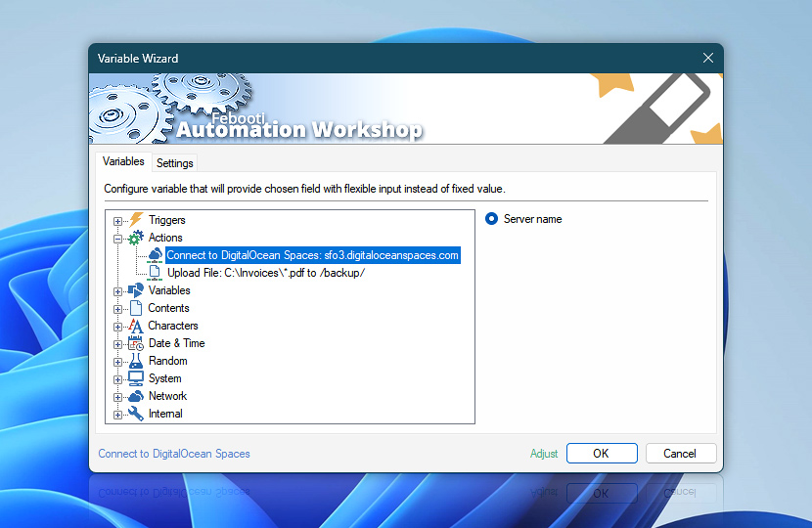Expand the Variables tree node

117,291
